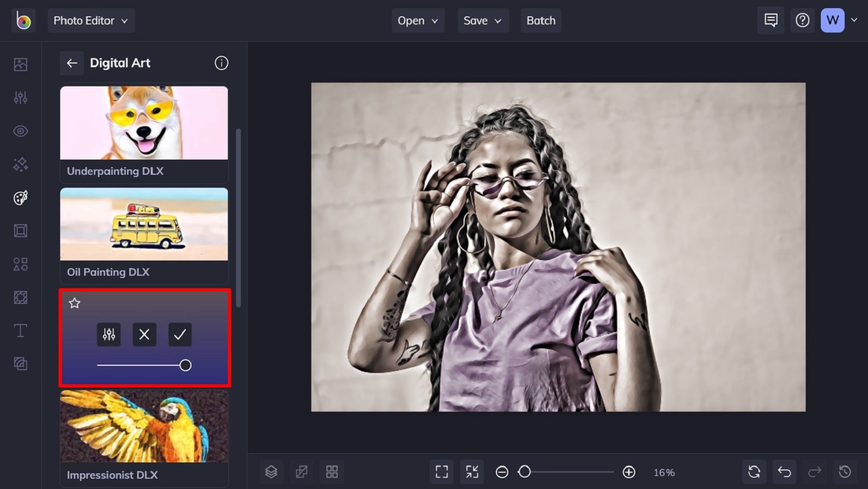Screen dimensions: 868x489
Task: Select the Text tool icon
Action: click(20, 330)
